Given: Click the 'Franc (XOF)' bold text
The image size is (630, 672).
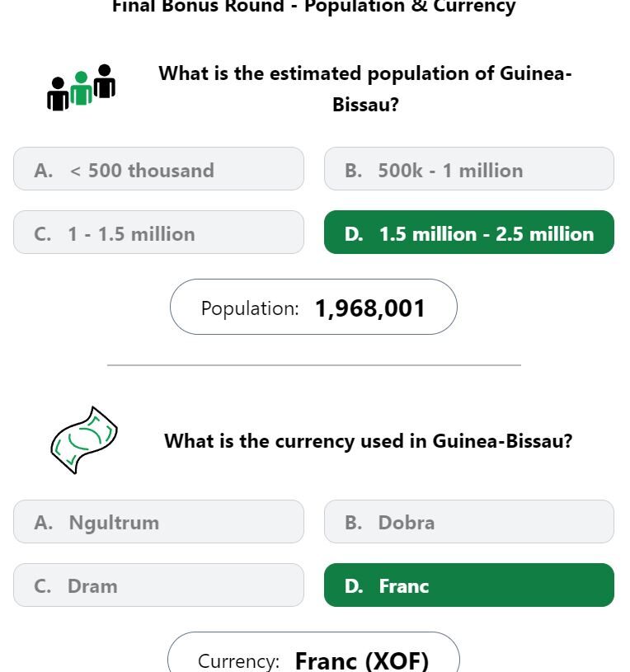Looking at the screenshot, I should (361, 660).
